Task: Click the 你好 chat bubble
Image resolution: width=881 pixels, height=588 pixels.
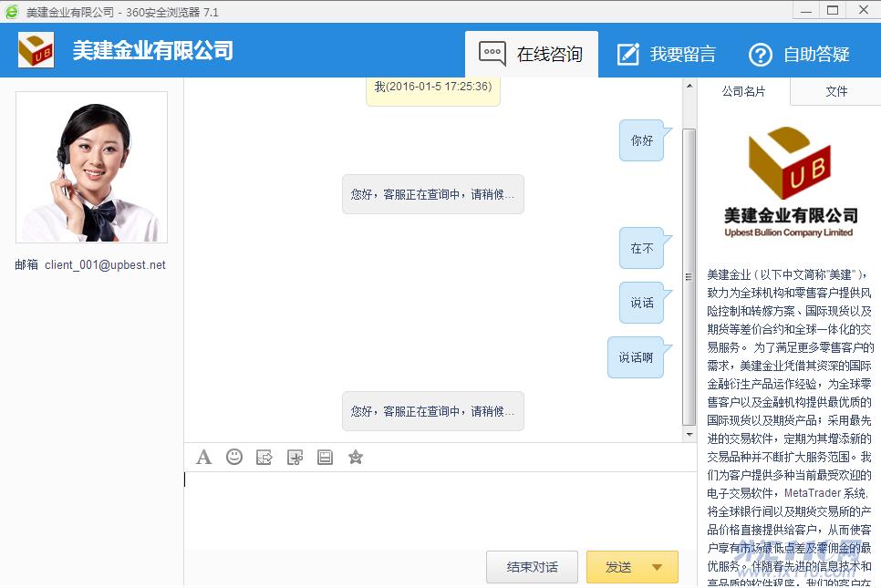Action: (x=642, y=140)
